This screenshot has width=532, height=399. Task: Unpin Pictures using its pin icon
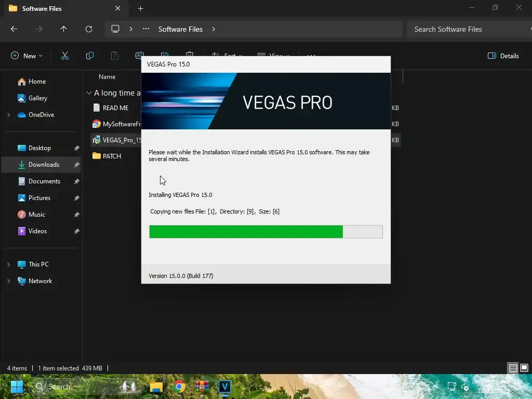[77, 198]
